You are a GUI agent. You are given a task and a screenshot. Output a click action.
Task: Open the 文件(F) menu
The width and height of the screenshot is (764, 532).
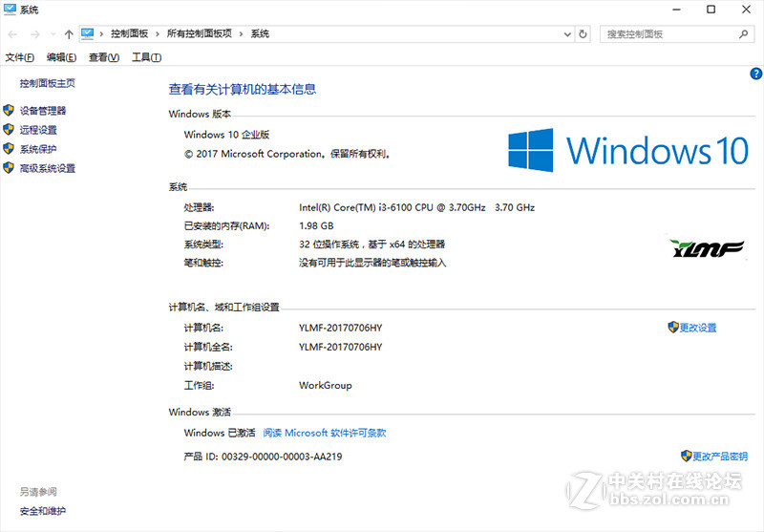click(x=19, y=57)
